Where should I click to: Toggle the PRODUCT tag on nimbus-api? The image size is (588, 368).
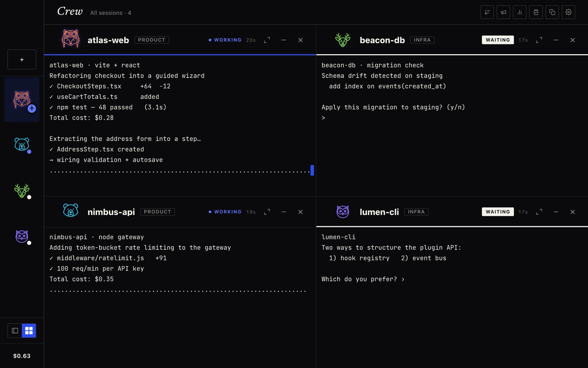coord(157,212)
